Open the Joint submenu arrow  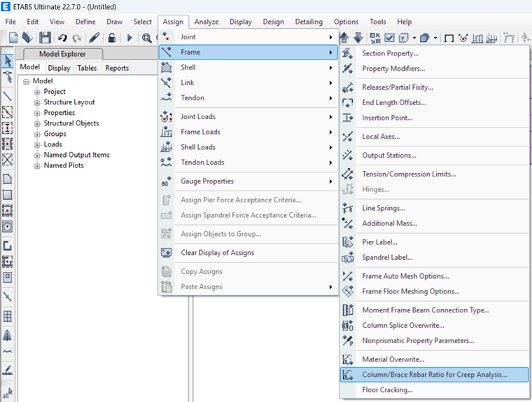coord(330,37)
